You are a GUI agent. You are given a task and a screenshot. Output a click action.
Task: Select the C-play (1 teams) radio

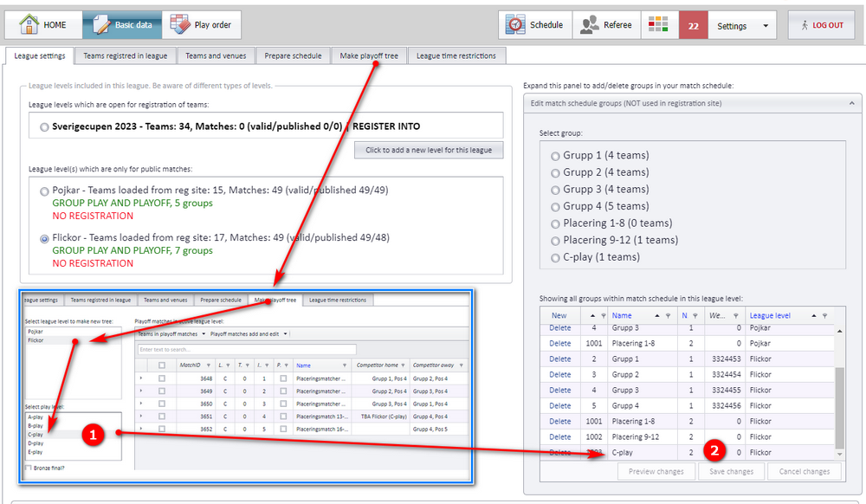[x=555, y=258]
